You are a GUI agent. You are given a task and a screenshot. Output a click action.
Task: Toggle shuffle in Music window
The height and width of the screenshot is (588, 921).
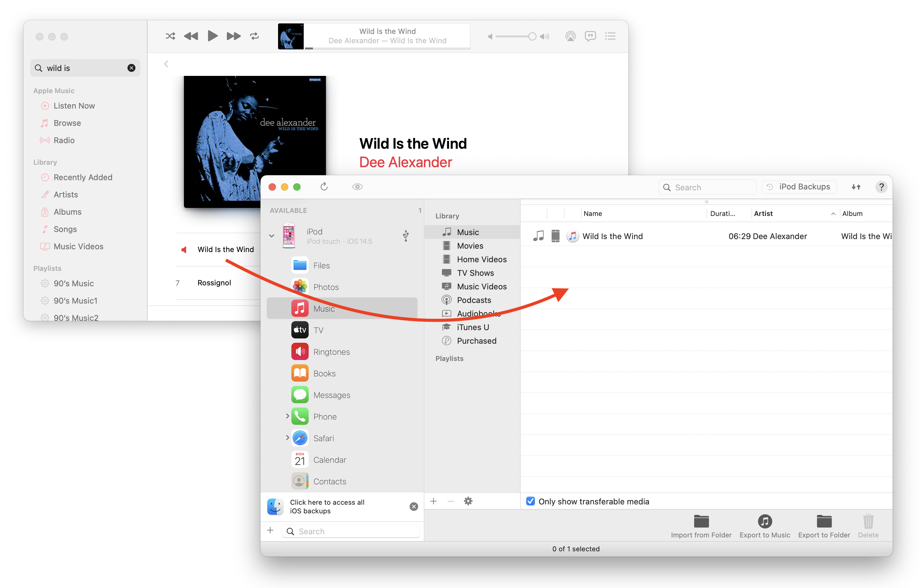(x=170, y=36)
